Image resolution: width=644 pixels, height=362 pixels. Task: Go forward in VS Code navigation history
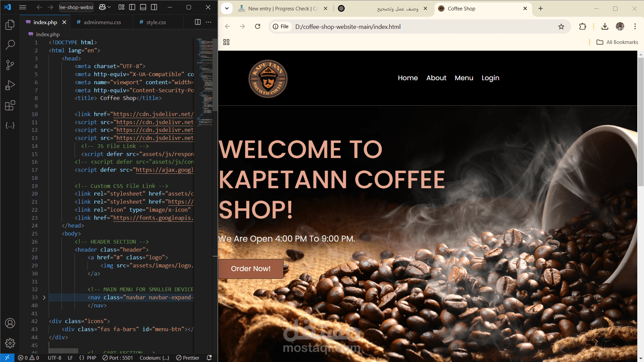click(50, 7)
